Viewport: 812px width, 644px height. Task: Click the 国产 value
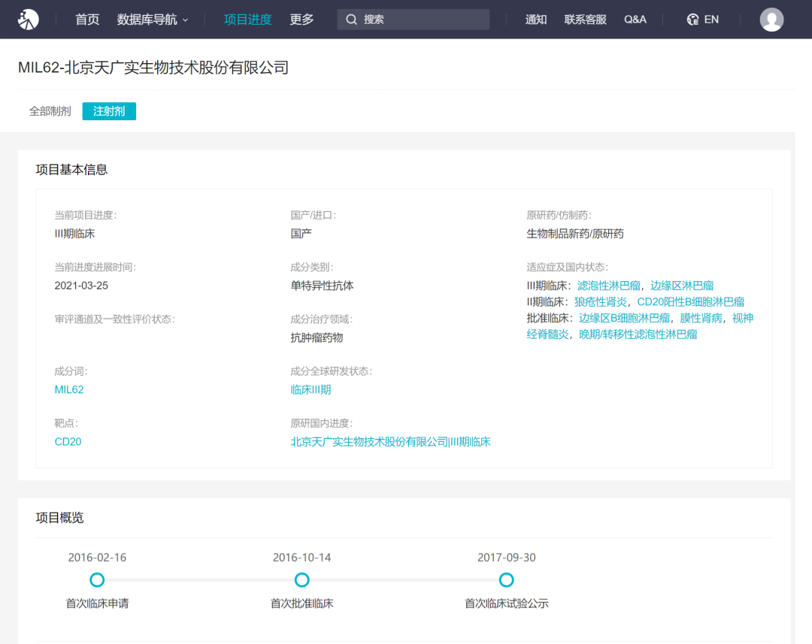[x=301, y=234]
